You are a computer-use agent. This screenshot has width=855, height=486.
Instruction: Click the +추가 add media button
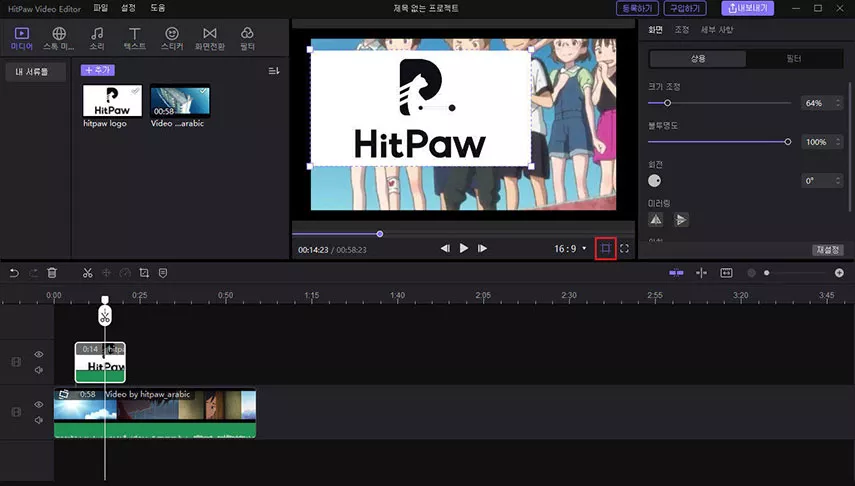[x=98, y=70]
